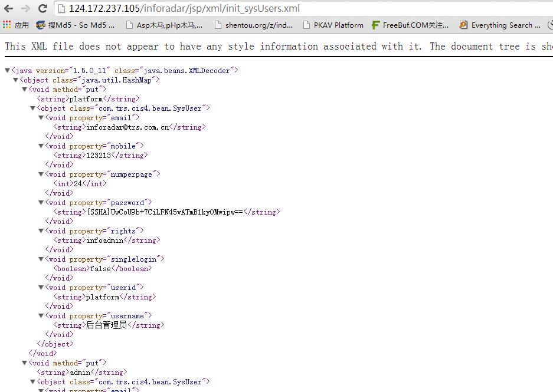Click the first platform string key
This screenshot has height=392, width=553.
tap(86, 99)
